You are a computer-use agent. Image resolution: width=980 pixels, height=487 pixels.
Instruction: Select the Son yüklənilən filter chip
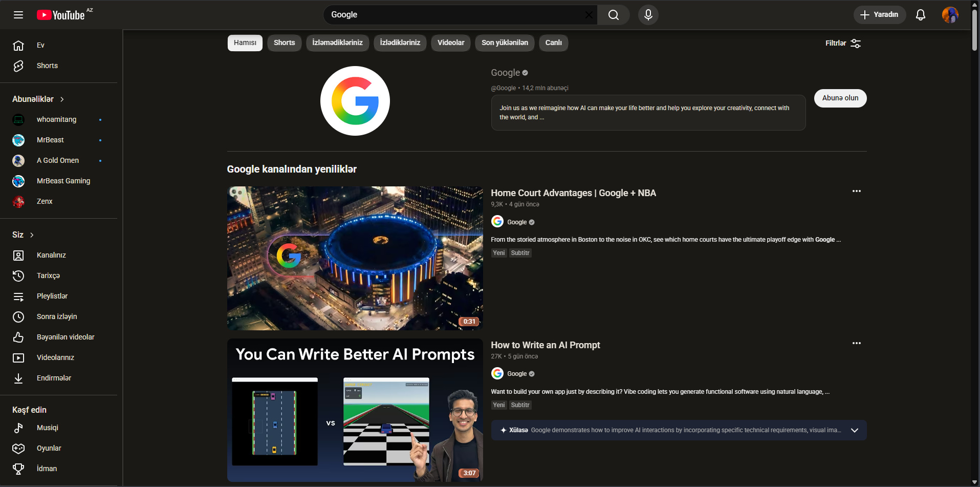pos(505,43)
